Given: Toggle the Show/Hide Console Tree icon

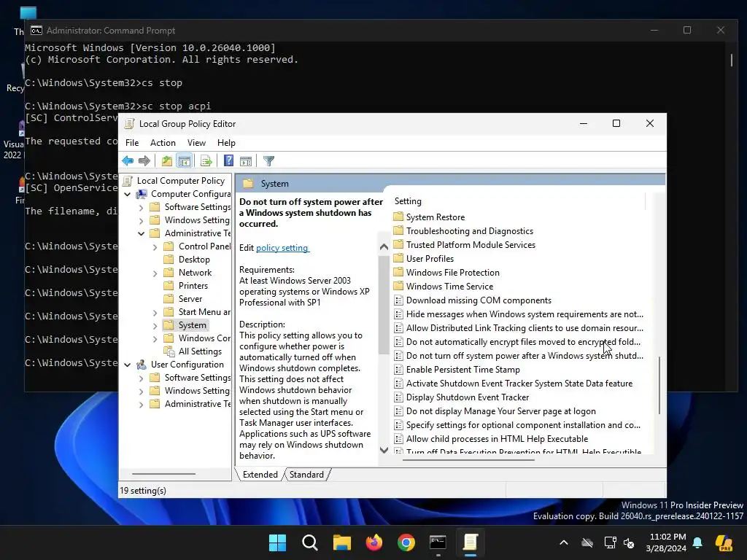Looking at the screenshot, I should point(185,161).
